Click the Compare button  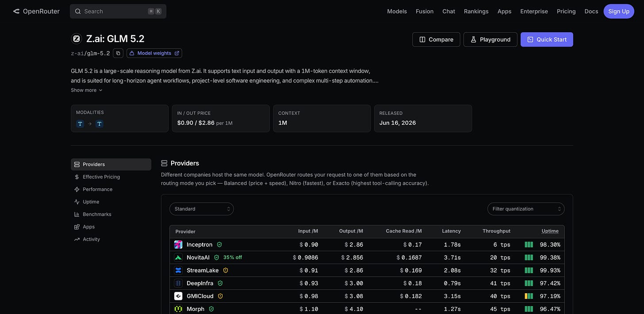pos(436,39)
